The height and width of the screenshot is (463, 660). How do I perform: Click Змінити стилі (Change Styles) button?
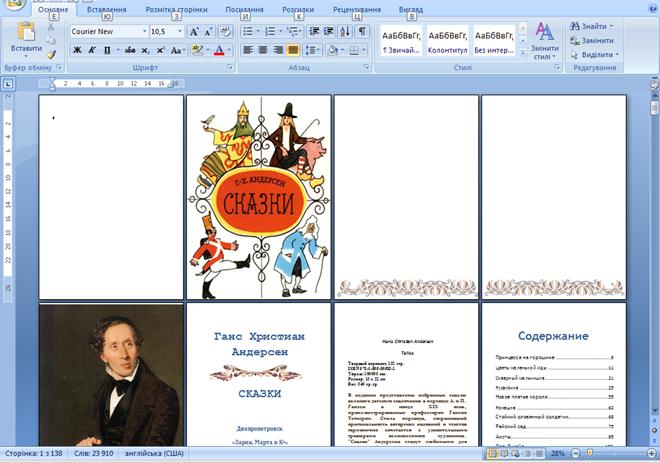click(544, 41)
